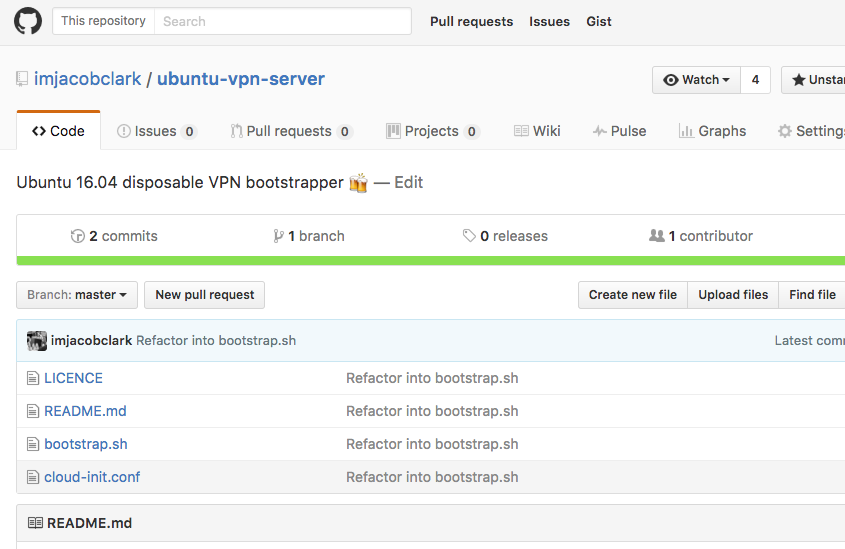Viewport: 845px width, 549px height.
Task: Click the commits history clock icon
Action: (78, 236)
